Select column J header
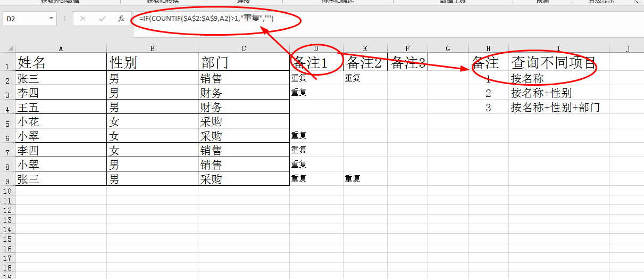644x279 pixels. [628, 48]
